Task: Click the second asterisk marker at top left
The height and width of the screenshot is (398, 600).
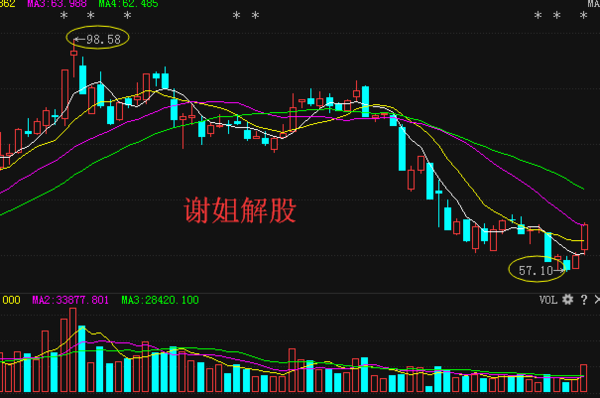Action: pos(90,16)
